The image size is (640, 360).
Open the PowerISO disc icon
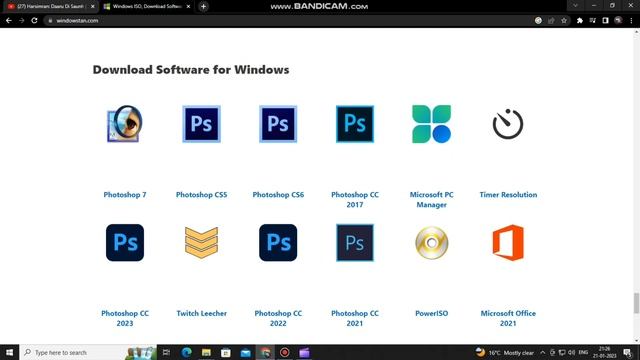431,242
